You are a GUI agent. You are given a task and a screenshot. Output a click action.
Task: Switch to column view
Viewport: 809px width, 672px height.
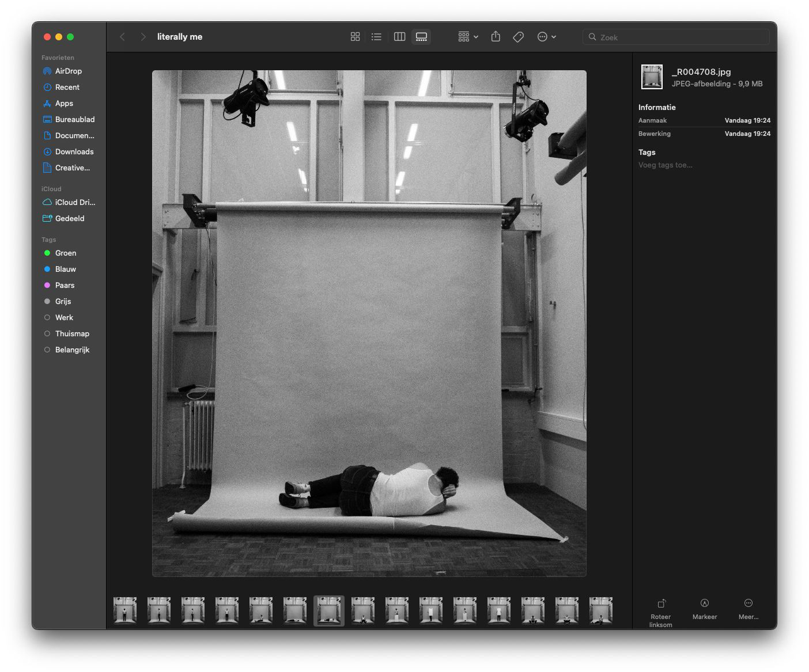pos(399,37)
